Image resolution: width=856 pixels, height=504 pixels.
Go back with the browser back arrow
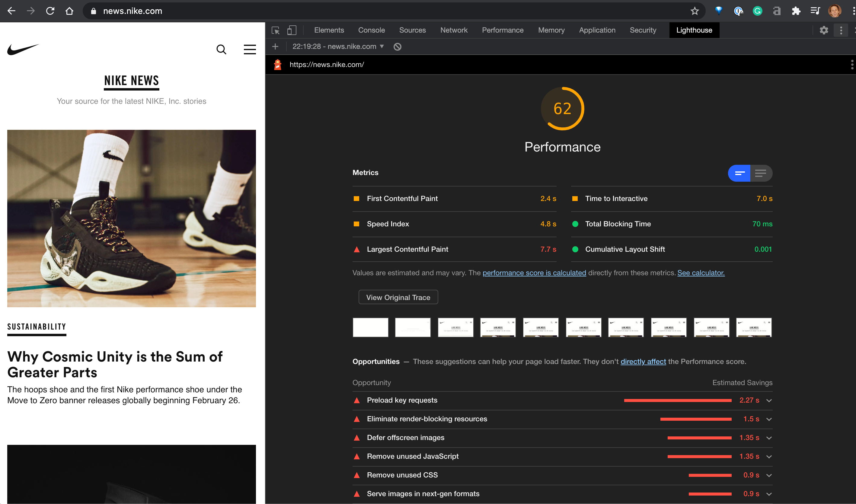click(11, 11)
